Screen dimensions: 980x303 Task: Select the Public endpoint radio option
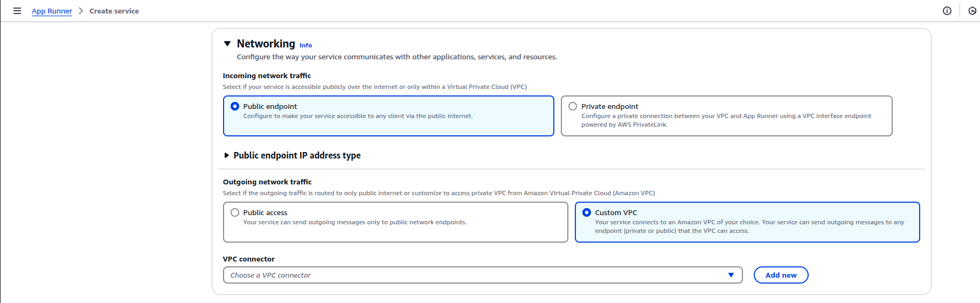pyautogui.click(x=235, y=106)
